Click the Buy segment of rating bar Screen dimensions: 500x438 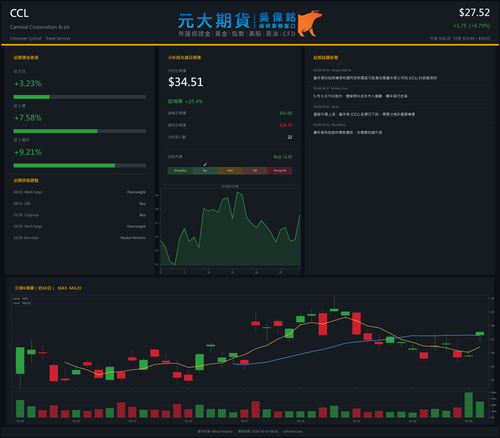[205, 171]
